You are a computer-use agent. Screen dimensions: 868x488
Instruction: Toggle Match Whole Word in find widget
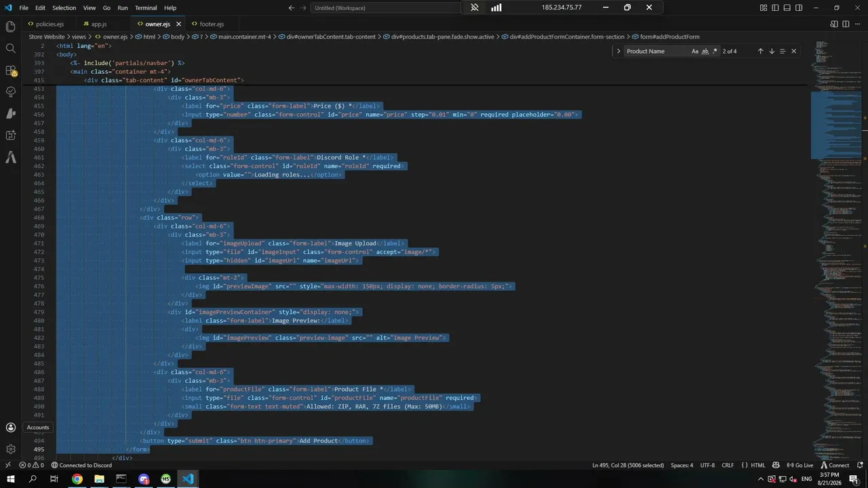[x=705, y=52]
